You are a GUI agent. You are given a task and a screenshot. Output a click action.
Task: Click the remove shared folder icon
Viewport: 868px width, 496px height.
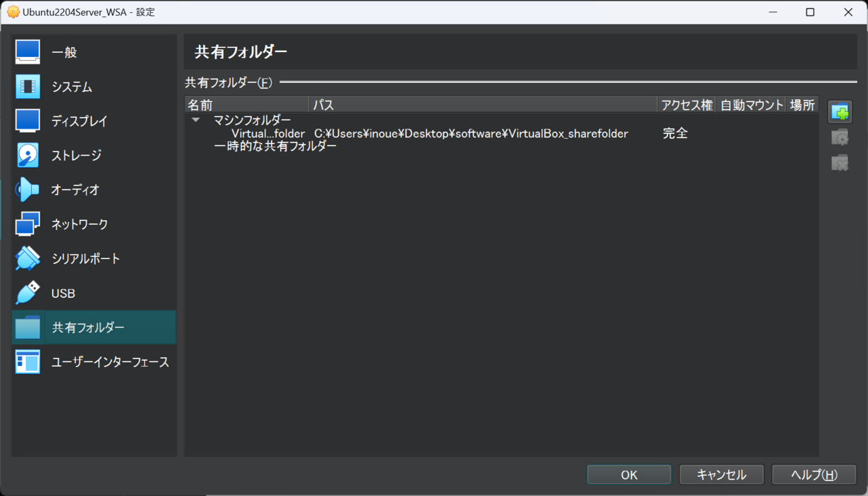click(840, 163)
